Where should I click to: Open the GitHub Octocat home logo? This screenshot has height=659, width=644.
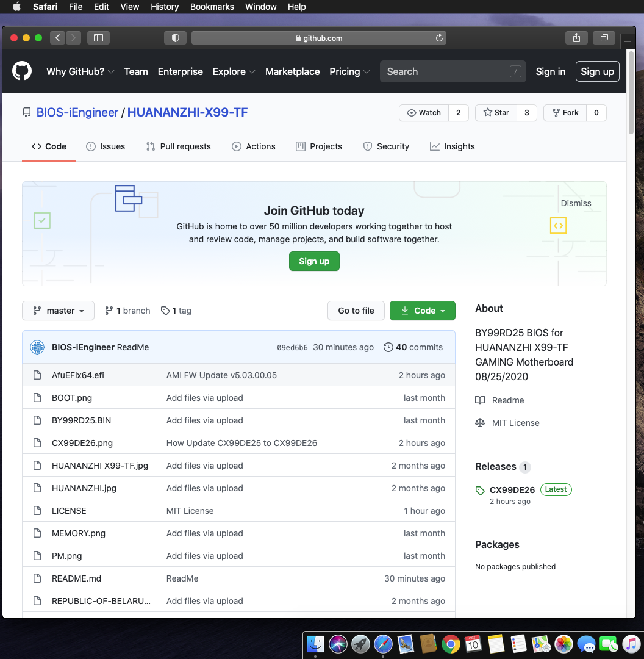tap(22, 71)
